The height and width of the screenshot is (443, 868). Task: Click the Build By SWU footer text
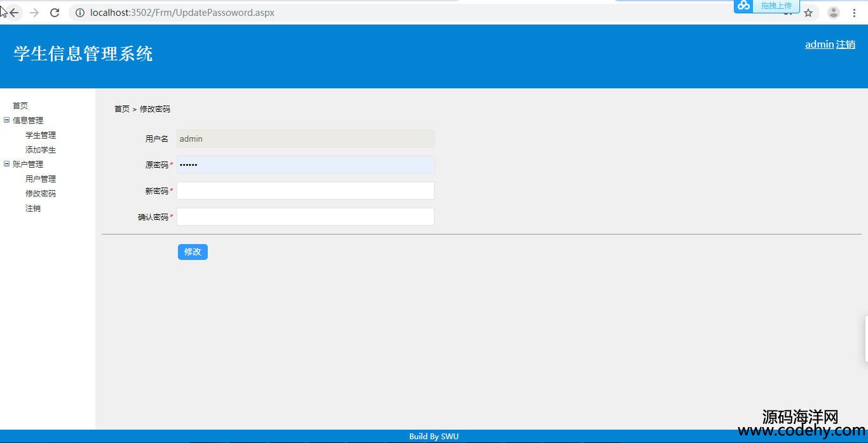[434, 437]
